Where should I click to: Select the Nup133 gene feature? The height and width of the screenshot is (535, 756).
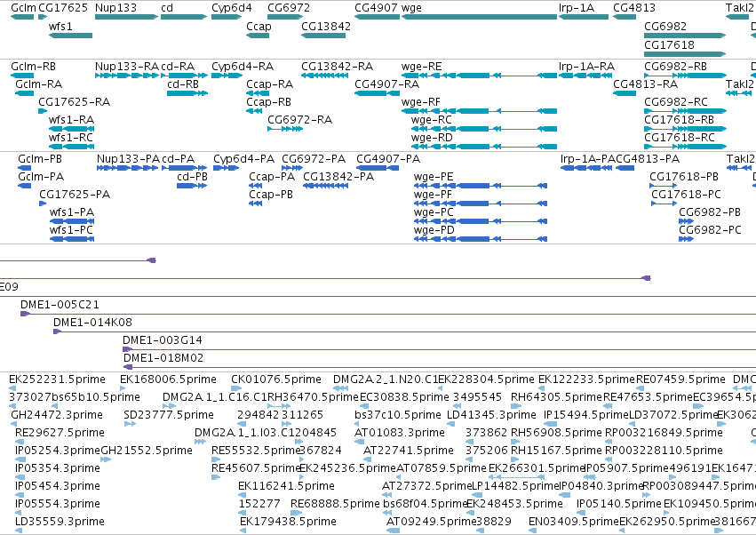coord(126,17)
